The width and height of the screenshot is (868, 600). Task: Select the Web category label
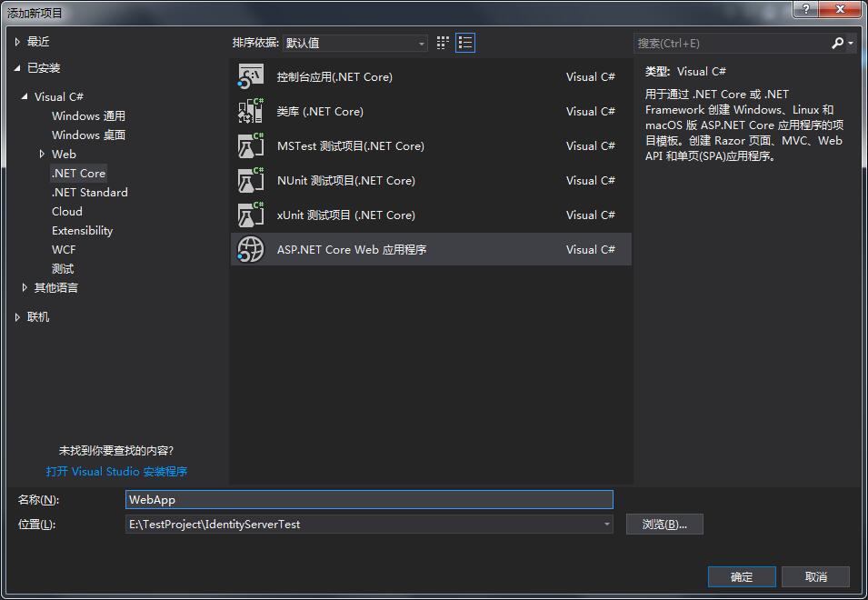(64, 154)
